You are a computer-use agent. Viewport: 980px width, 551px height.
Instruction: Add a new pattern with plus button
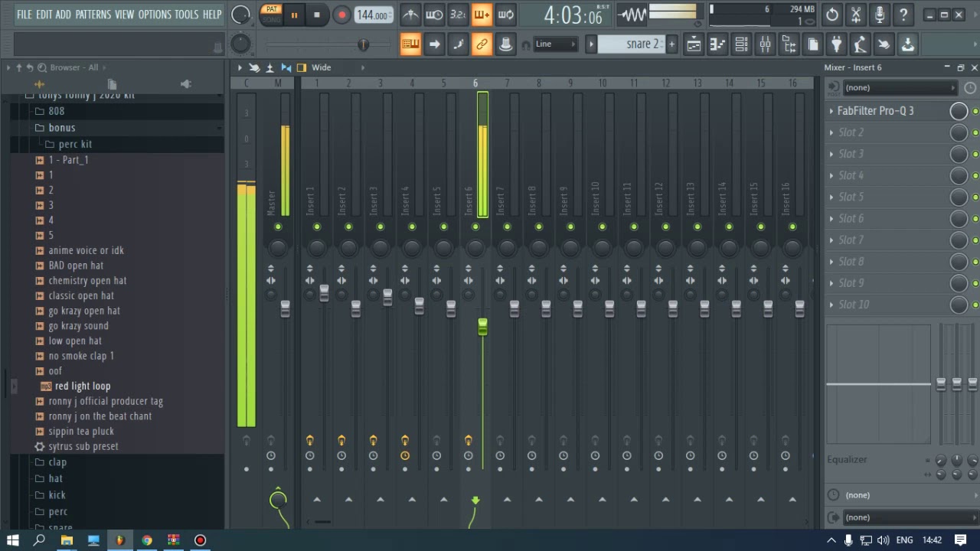[x=671, y=44]
